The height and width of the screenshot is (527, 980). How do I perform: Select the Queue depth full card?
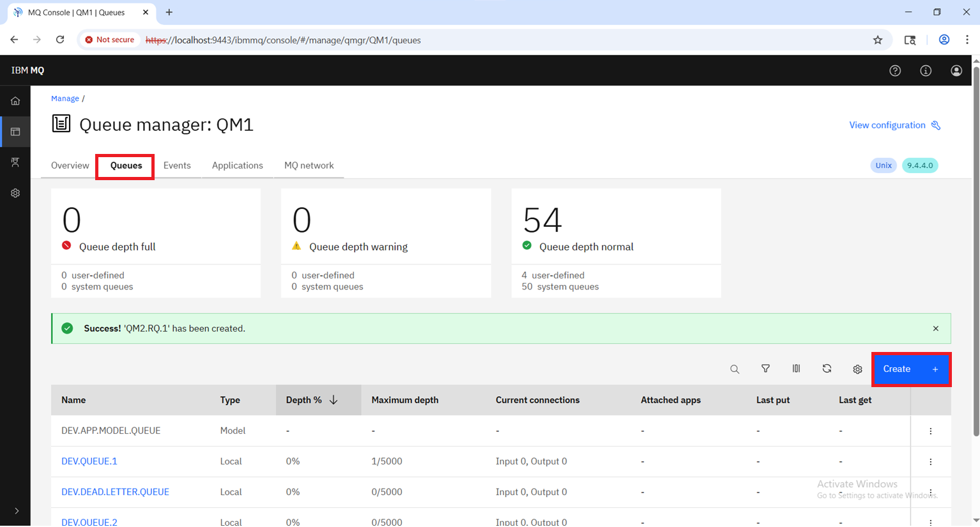click(156, 243)
